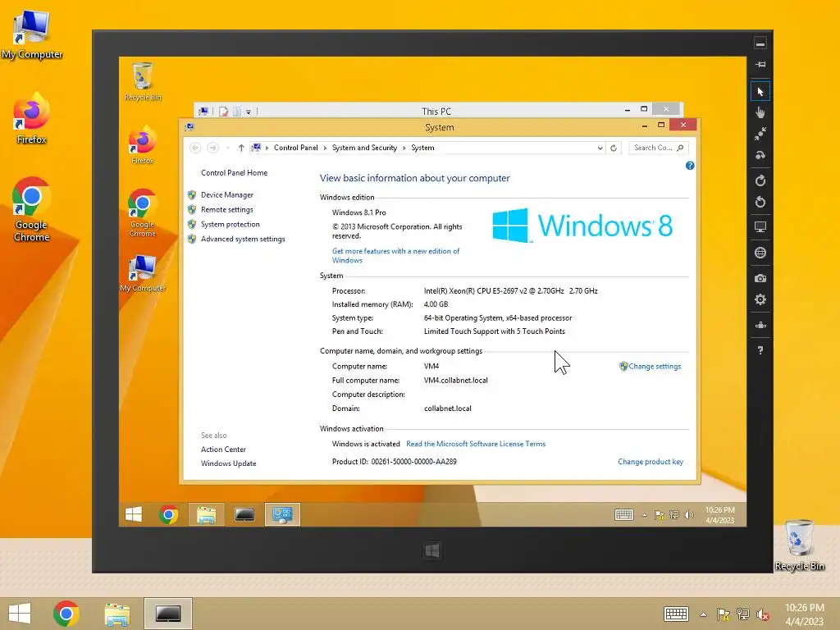Click This PC window title bar
This screenshot has height=630, width=840.
[x=436, y=112]
